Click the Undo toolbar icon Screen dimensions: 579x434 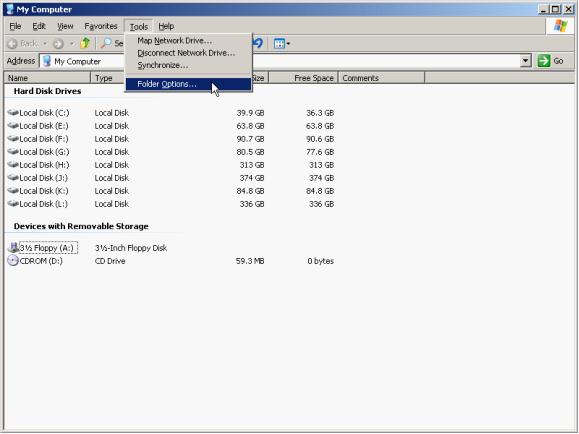[258, 44]
